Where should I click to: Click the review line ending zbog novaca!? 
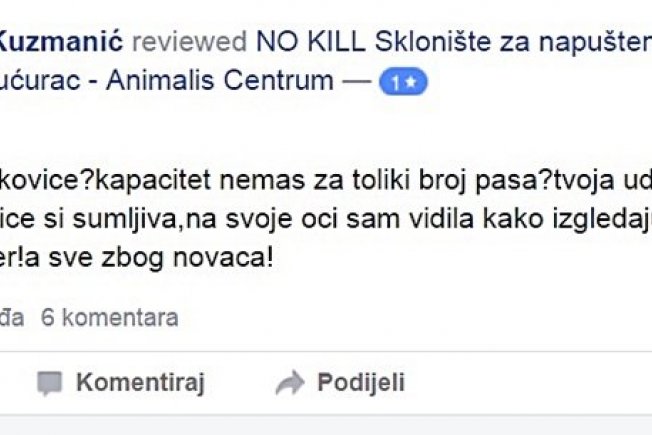(x=137, y=258)
